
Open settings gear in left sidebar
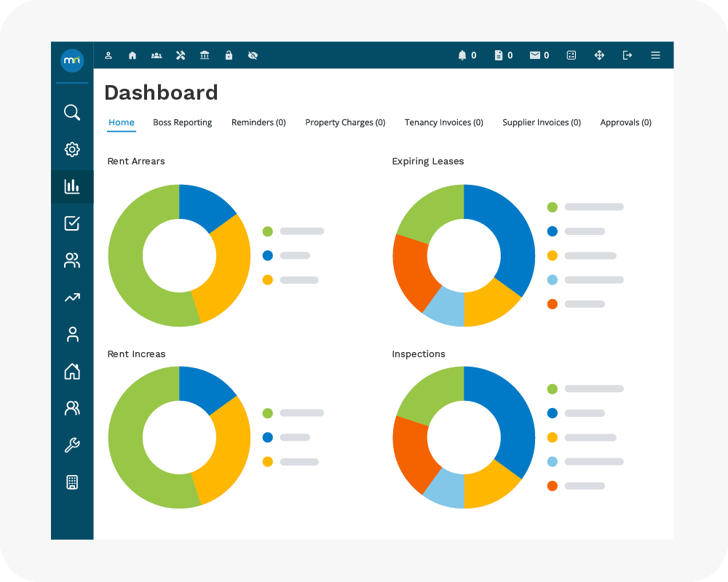71,149
